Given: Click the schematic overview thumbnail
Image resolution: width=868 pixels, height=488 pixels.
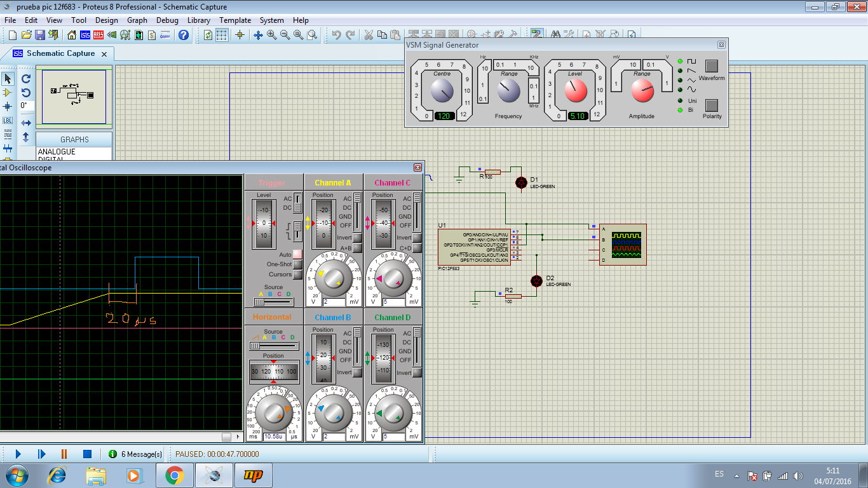Looking at the screenshot, I should (74, 97).
